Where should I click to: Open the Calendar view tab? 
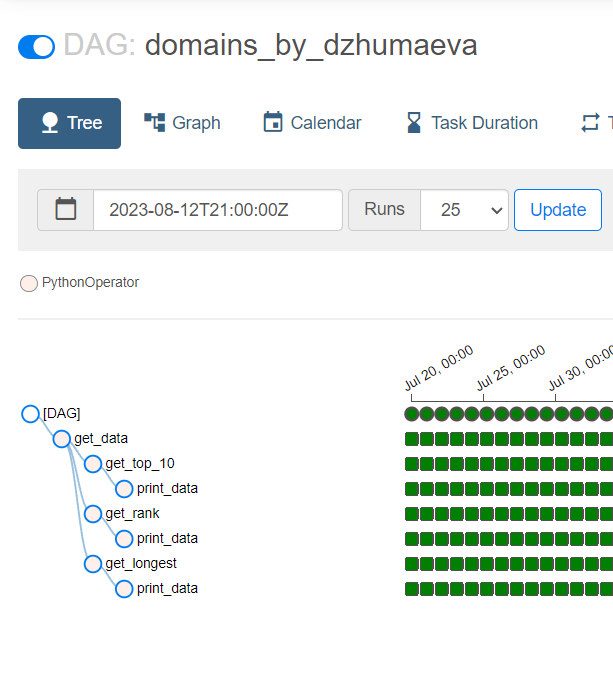[312, 123]
